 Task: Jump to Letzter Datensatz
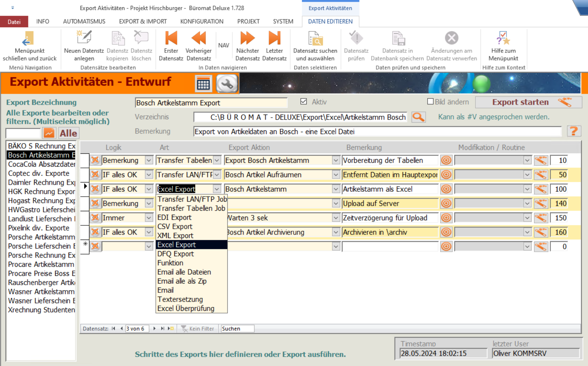(274, 39)
